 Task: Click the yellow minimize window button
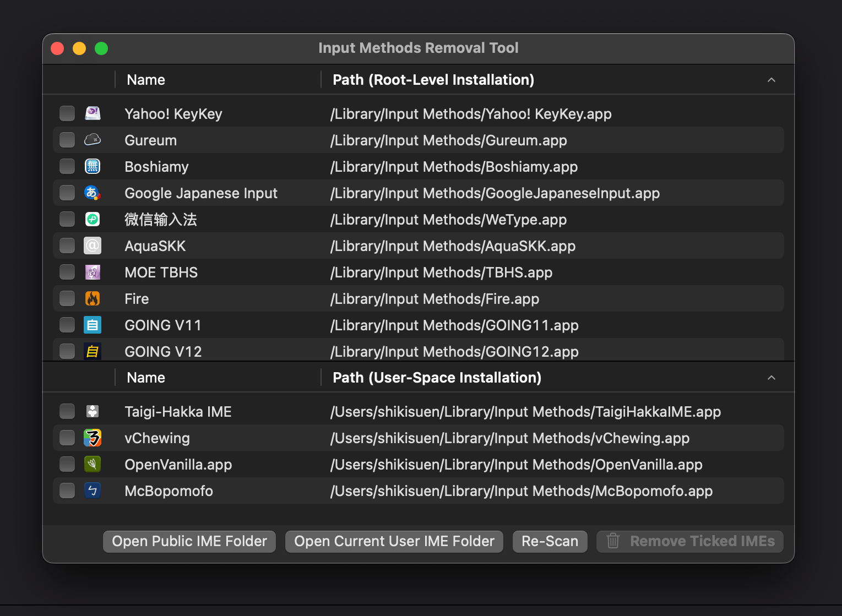click(x=79, y=48)
